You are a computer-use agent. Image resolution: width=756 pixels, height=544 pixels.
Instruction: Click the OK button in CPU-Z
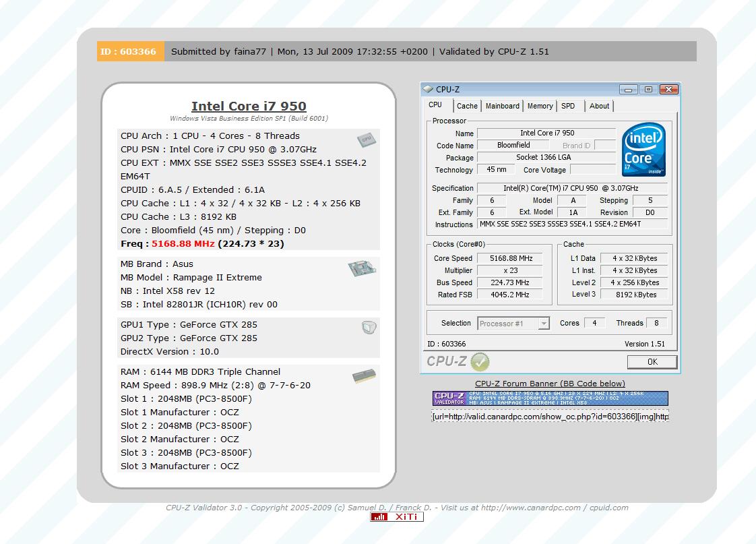[652, 362]
